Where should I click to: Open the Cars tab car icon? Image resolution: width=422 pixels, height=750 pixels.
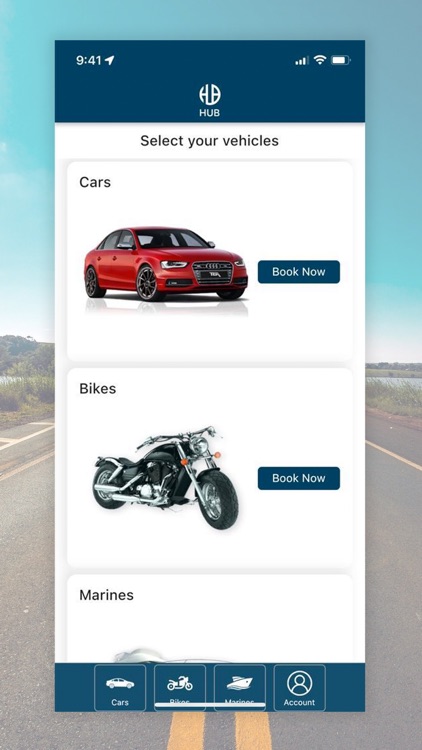tap(120, 684)
